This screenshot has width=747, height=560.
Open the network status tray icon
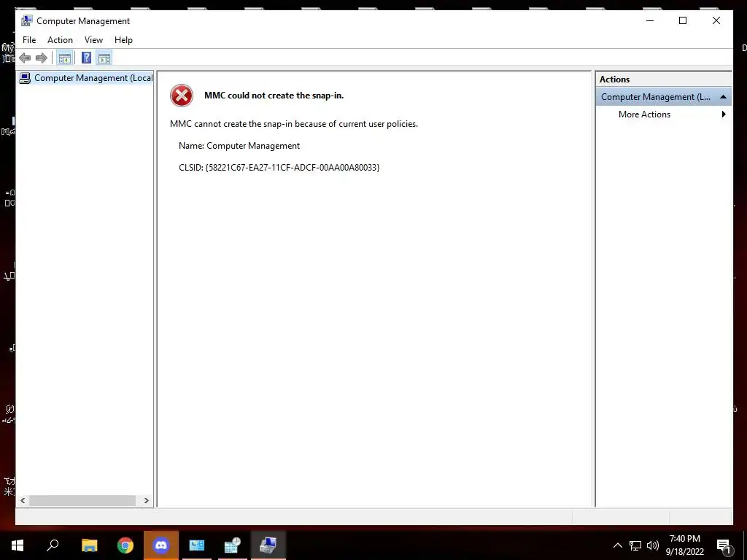[635, 545]
